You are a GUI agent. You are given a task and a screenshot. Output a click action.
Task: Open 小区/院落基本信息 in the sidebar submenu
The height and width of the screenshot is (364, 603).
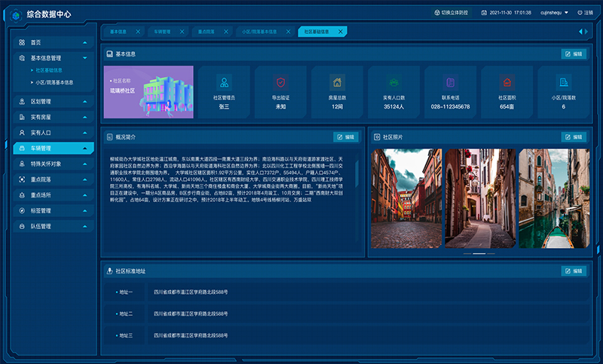[x=54, y=82]
